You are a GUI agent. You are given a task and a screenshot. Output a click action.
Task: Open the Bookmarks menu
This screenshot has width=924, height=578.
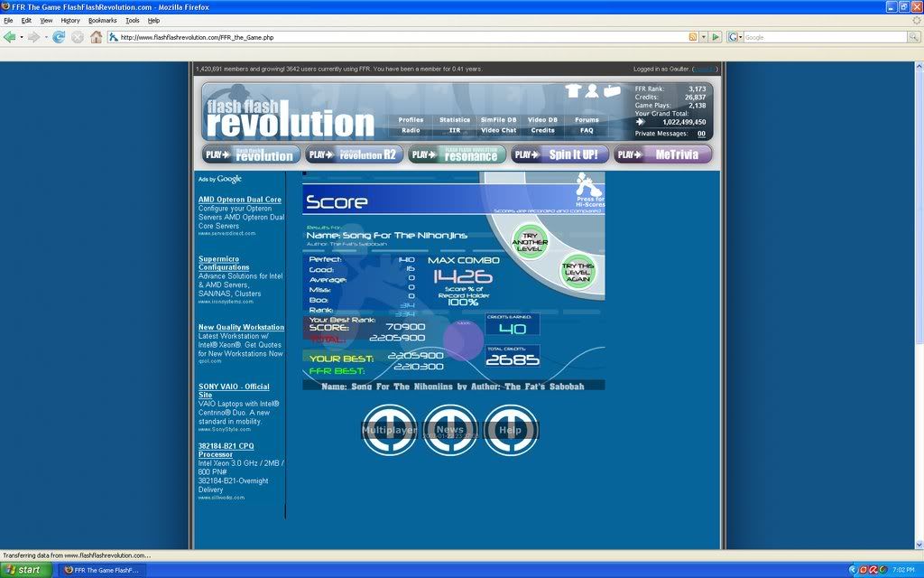[102, 20]
